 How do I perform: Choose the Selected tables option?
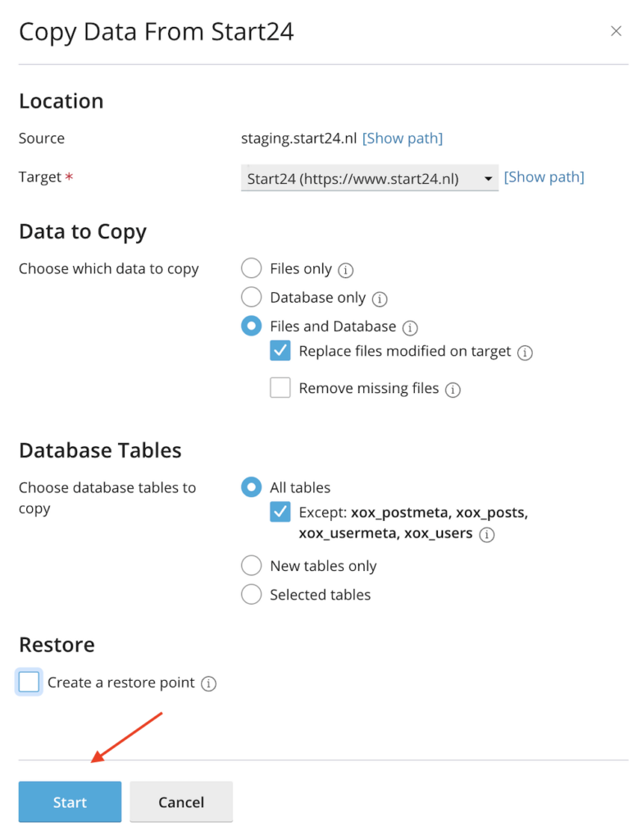251,594
